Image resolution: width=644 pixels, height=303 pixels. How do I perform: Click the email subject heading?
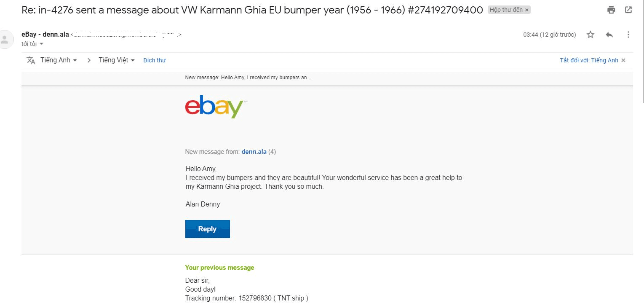pos(252,10)
